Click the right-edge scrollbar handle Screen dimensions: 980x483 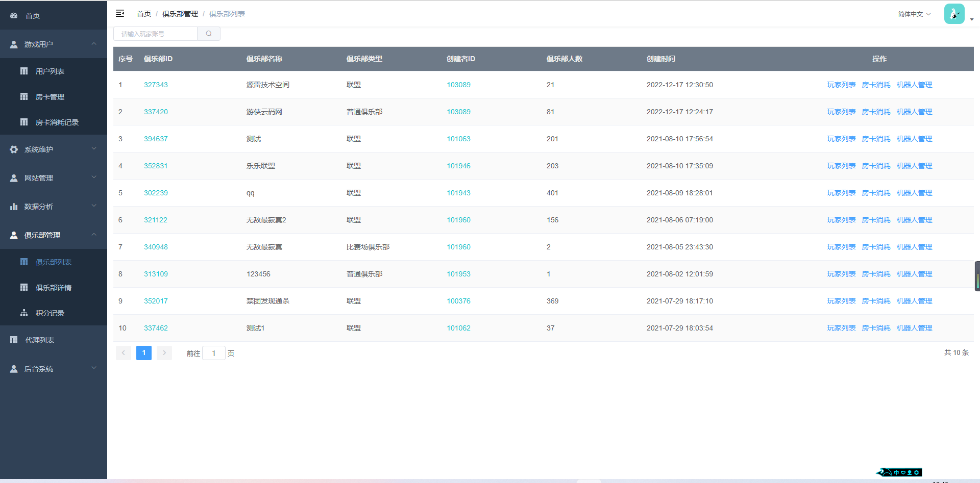coord(977,276)
